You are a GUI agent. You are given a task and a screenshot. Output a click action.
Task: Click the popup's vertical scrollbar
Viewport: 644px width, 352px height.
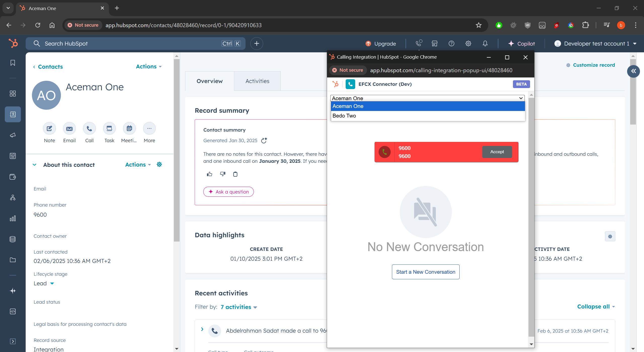(x=531, y=216)
